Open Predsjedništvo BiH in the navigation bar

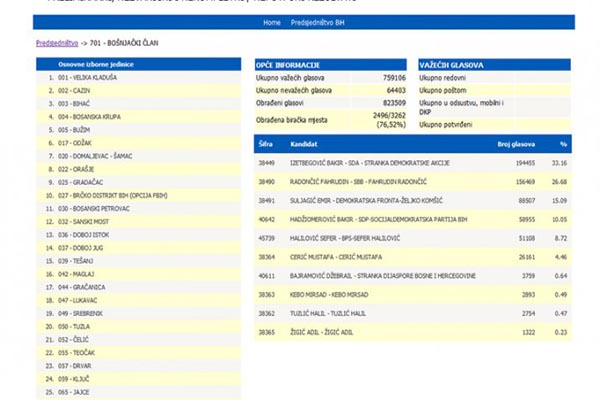point(317,23)
